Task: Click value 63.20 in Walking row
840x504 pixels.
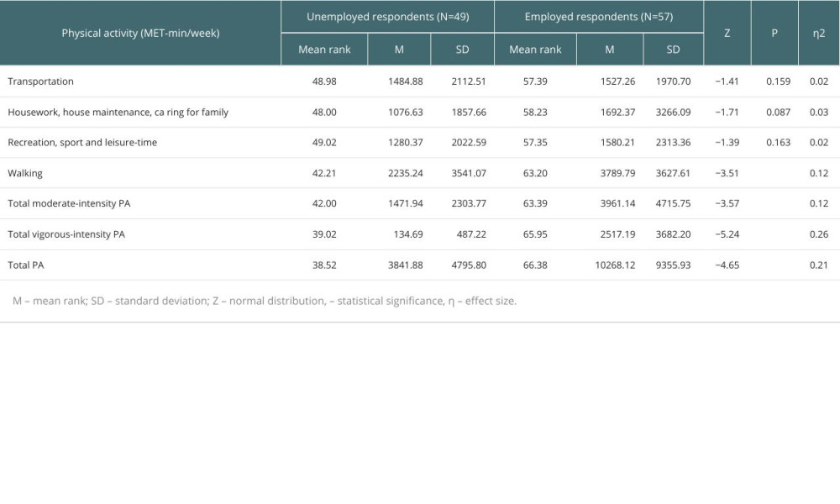Action: coord(535,173)
